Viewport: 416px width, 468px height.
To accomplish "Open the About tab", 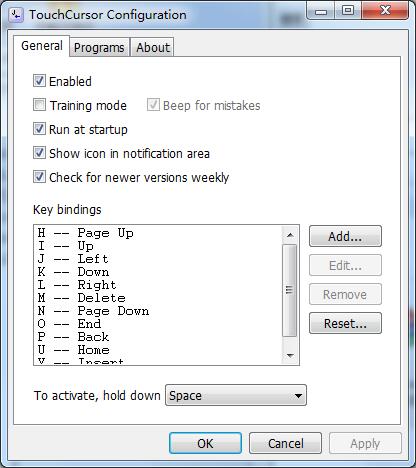I will coord(153,47).
